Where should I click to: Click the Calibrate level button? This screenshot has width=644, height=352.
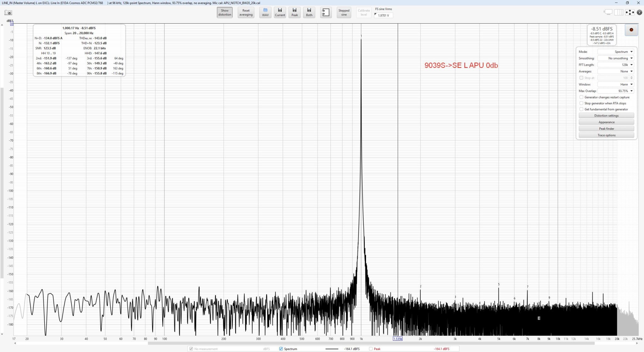364,13
